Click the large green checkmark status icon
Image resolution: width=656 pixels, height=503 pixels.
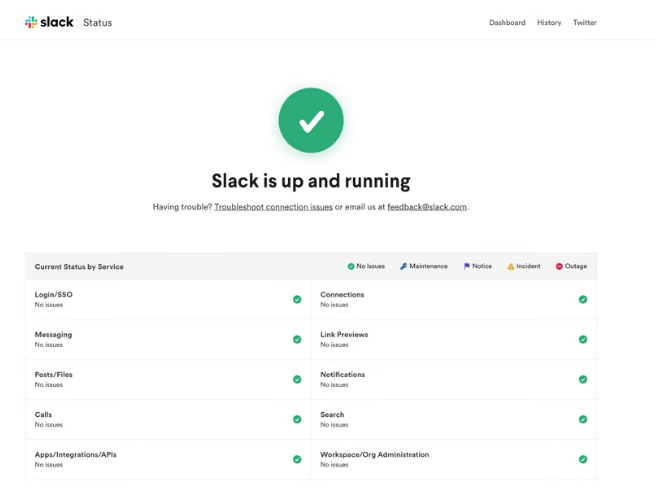coord(311,121)
